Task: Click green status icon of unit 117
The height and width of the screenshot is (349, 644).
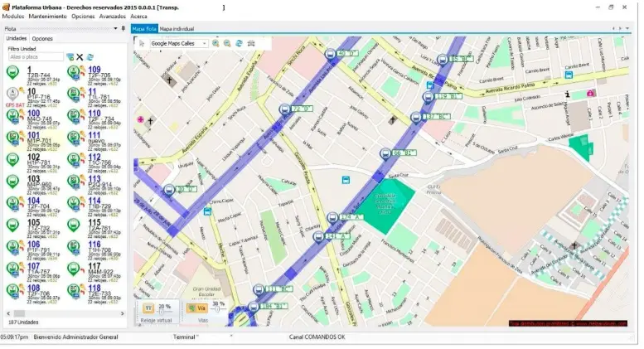Action: point(74,269)
